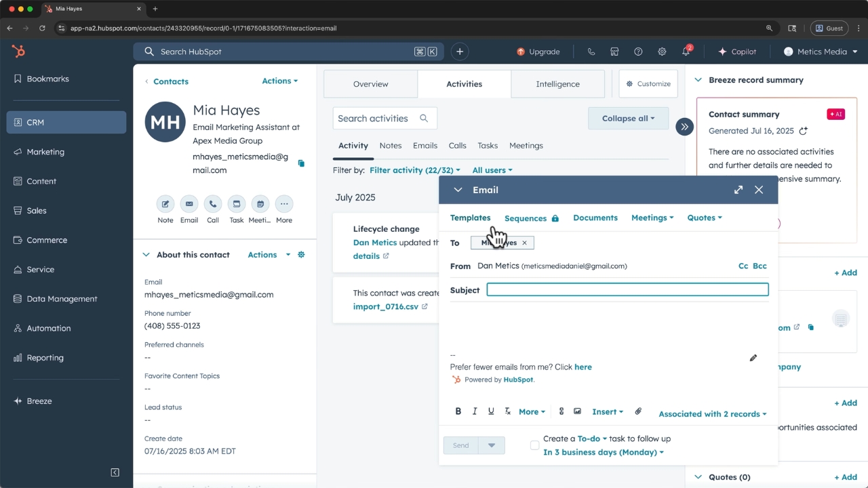Expand the email composer to full screen
This screenshot has width=868, height=488.
738,190
